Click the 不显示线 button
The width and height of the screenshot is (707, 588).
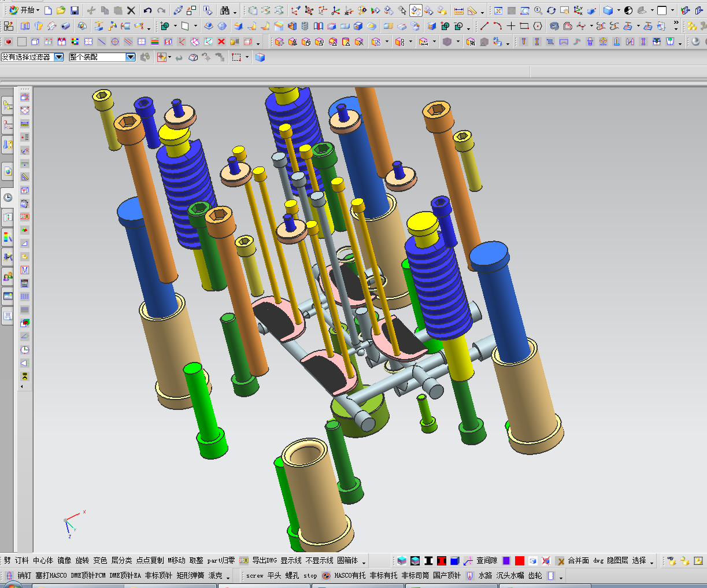point(320,560)
